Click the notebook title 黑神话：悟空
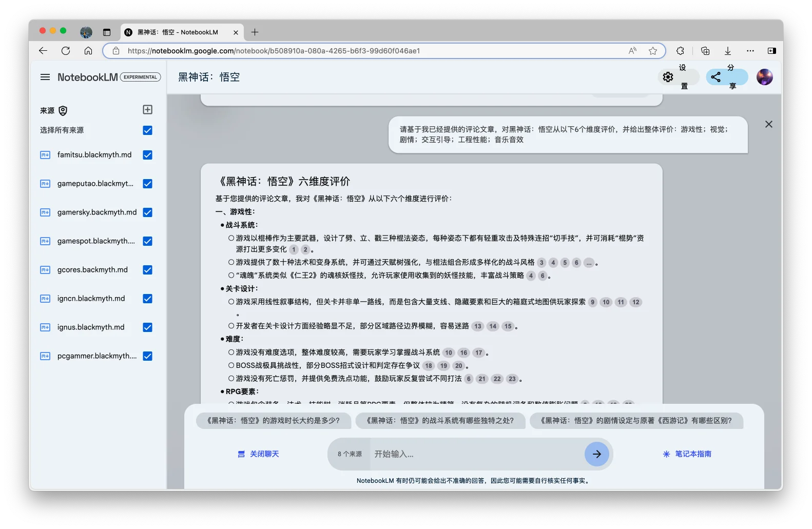 click(209, 77)
